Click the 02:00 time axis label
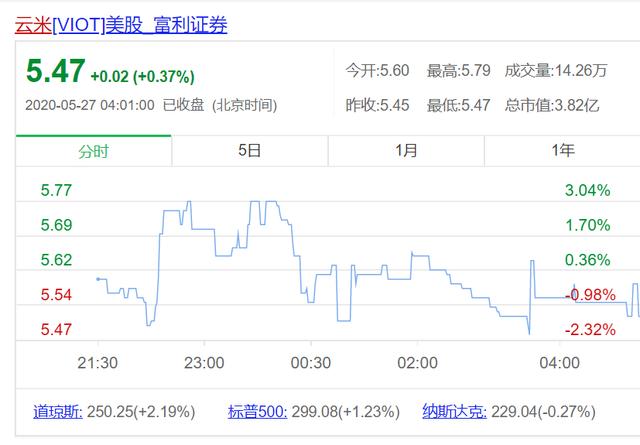 tap(418, 362)
